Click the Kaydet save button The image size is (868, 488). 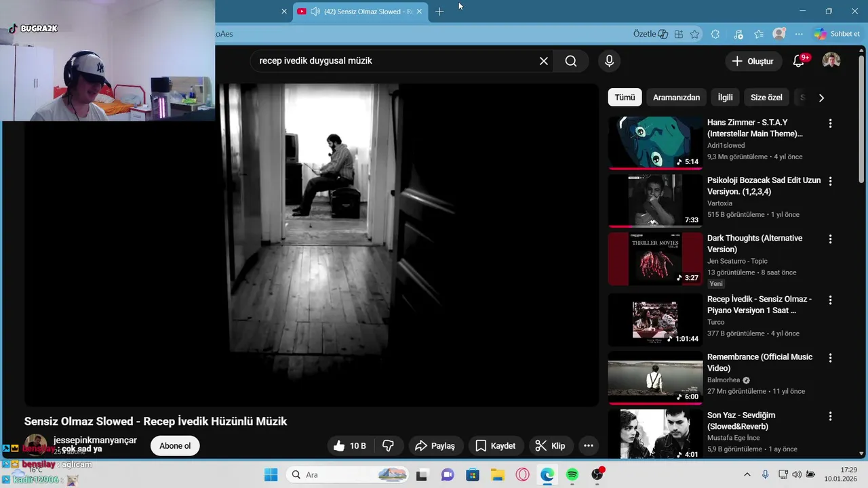pos(496,446)
